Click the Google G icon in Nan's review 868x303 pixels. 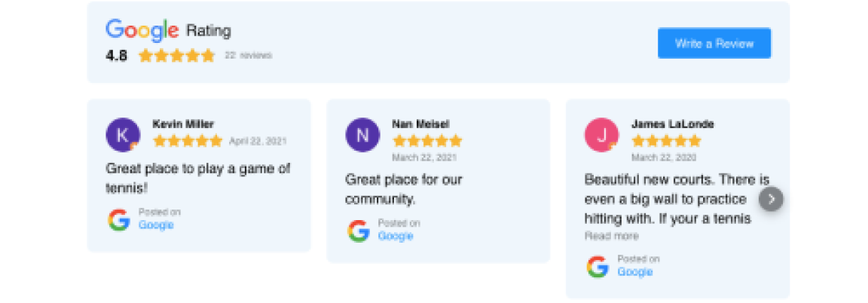[x=359, y=231]
